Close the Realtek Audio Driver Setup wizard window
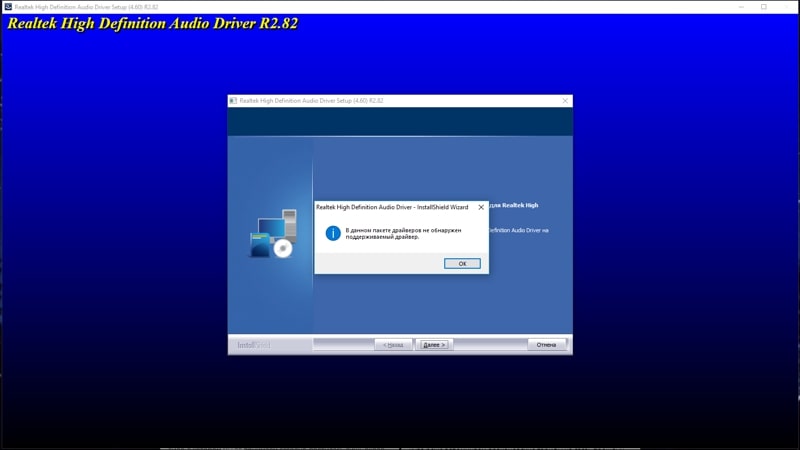Screen dimensions: 800x450 coord(565,101)
